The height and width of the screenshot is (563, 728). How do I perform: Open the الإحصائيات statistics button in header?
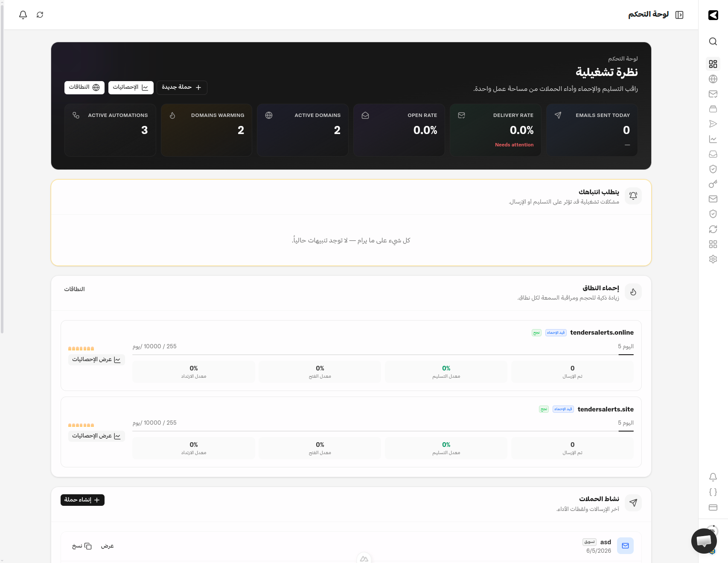131,88
